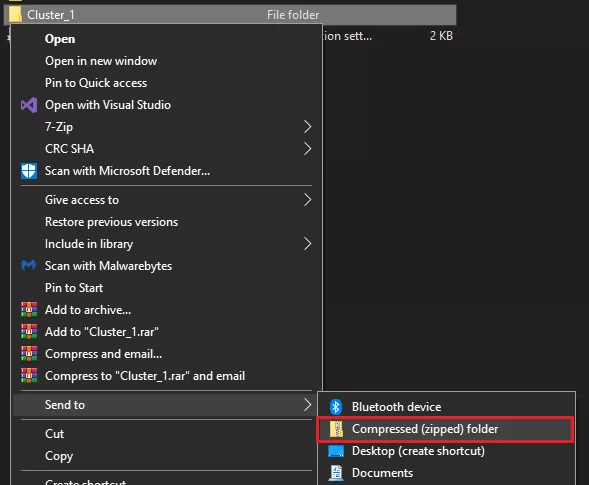The image size is (589, 485).
Task: Click the Bluetooth device icon
Action: tap(335, 406)
